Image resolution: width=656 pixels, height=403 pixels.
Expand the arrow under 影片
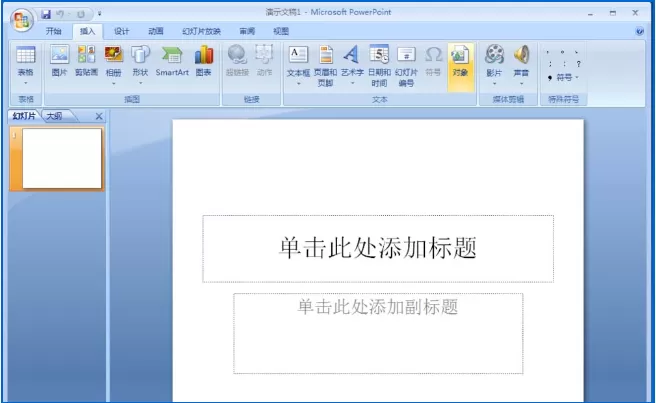(494, 83)
